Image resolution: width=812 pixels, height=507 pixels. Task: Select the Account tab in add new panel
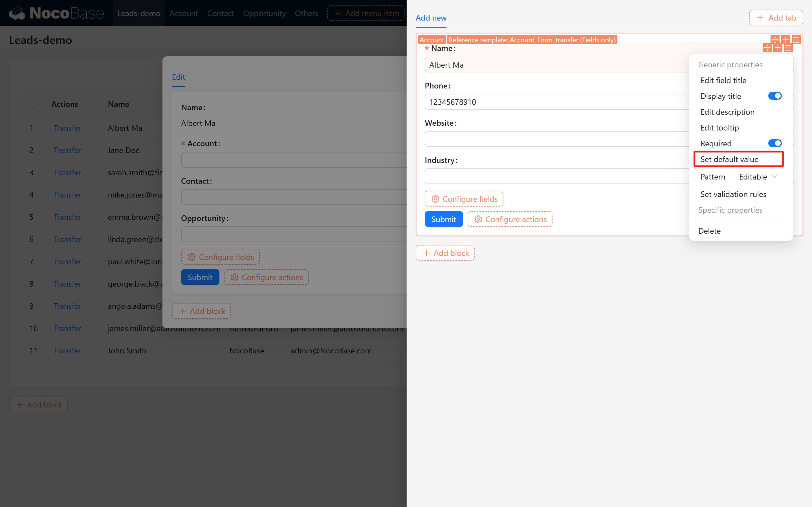click(431, 39)
